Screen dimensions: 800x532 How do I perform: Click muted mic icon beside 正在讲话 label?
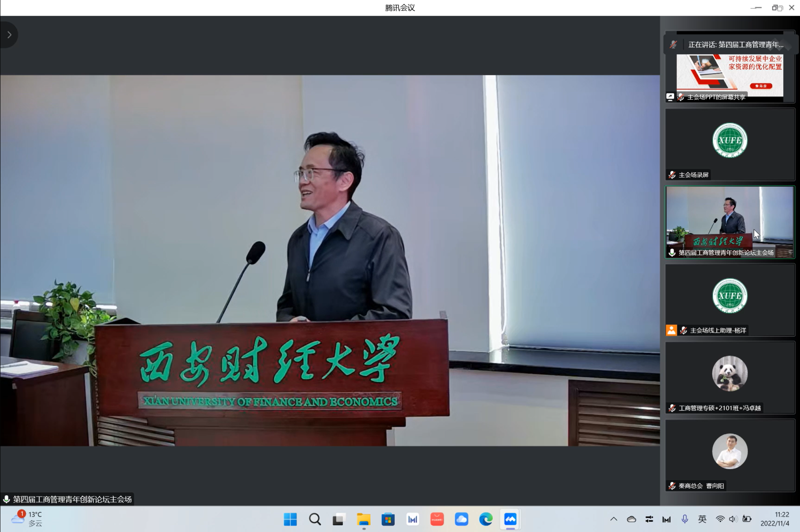(673, 44)
